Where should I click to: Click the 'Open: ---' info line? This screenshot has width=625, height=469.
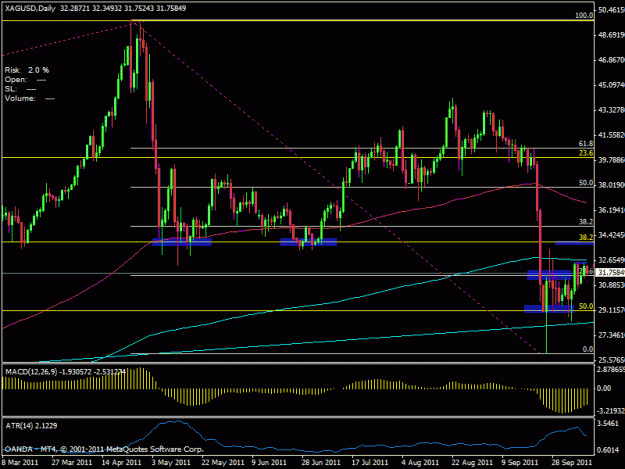pos(25,80)
